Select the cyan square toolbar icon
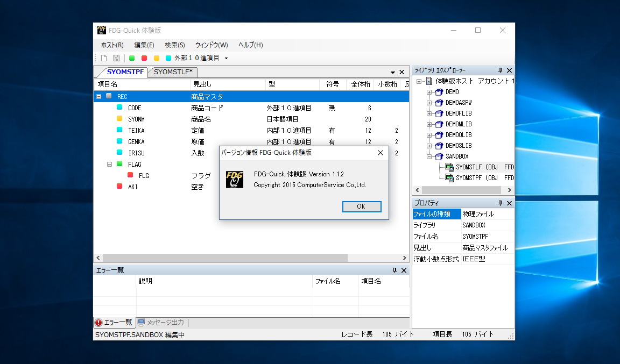The image size is (620, 364). [168, 58]
